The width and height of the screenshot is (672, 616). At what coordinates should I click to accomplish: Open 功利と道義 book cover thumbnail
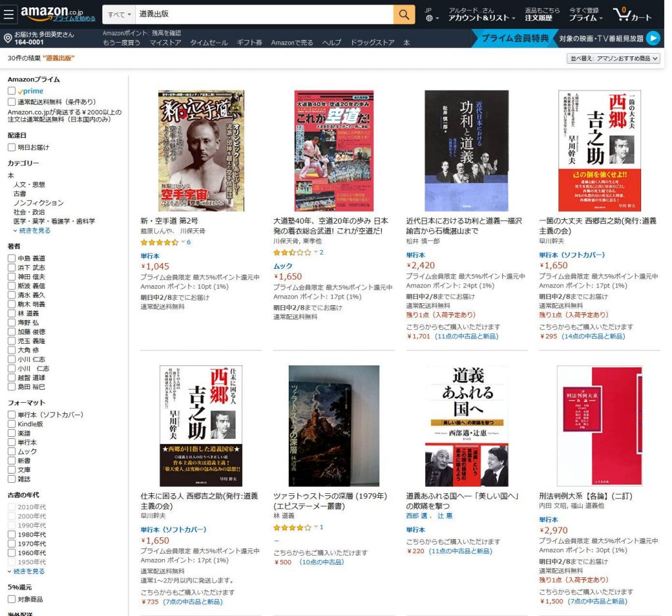pyautogui.click(x=467, y=151)
